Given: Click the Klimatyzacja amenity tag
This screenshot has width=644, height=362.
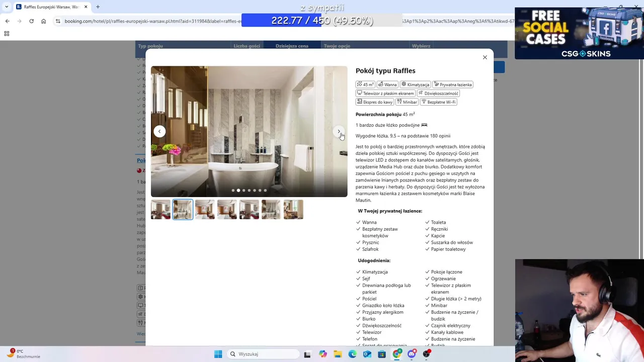Looking at the screenshot, I should (x=415, y=84).
